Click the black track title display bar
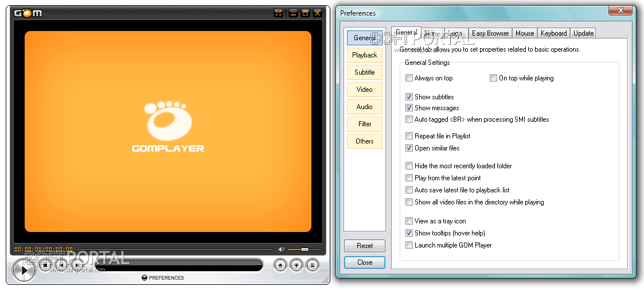 (179, 265)
